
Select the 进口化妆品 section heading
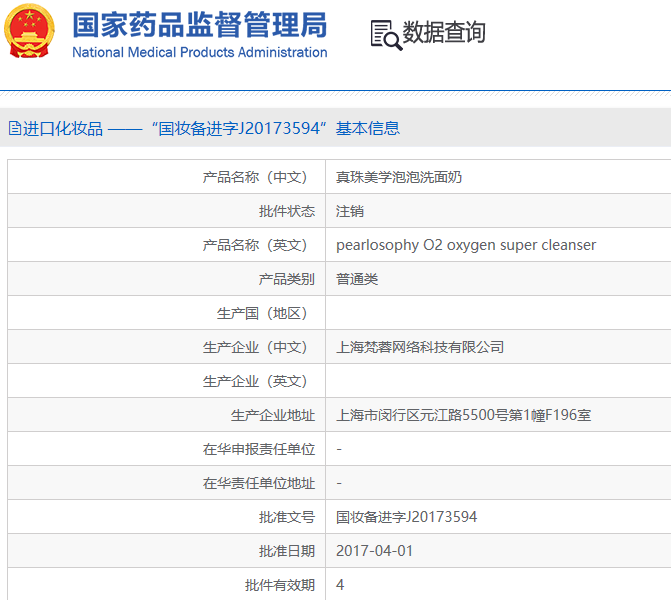pyautogui.click(x=63, y=128)
